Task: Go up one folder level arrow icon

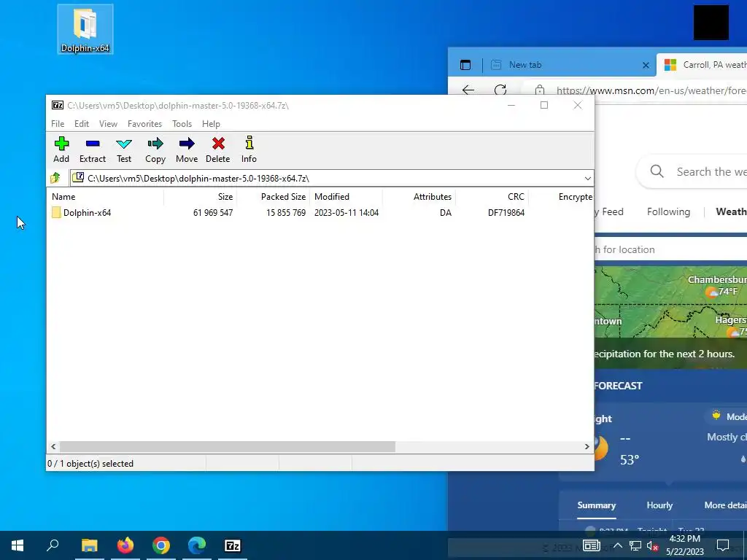Action: pos(55,178)
